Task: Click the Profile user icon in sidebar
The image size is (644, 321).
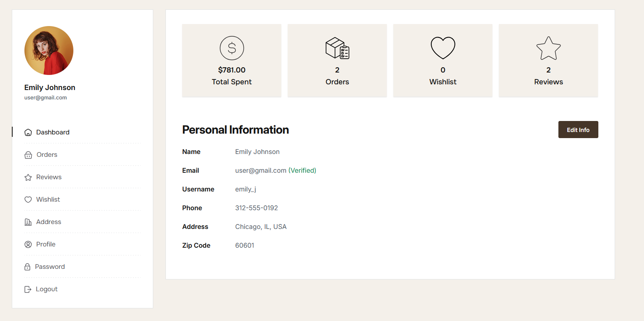Action: click(x=28, y=244)
